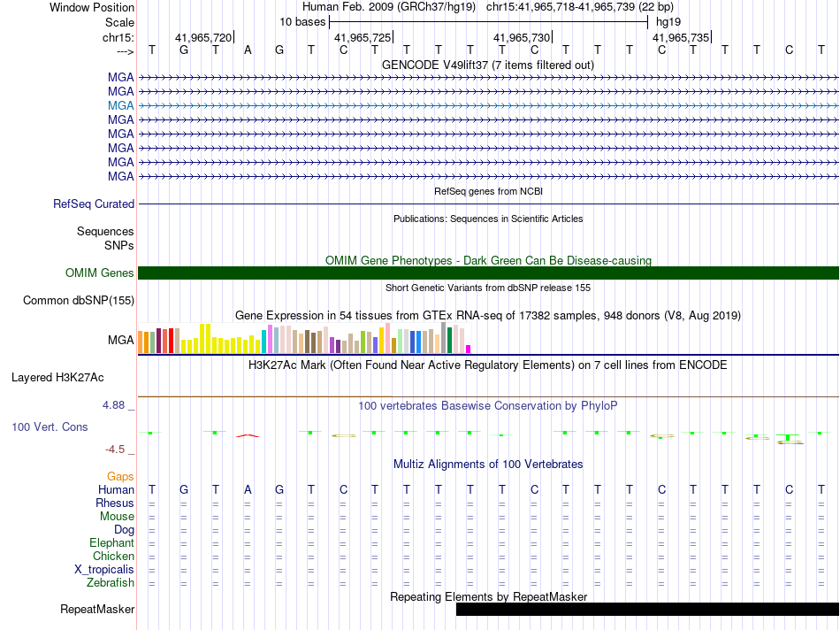Click position marker 41,965,730
Viewport: 840px width, 630px height.
coord(522,37)
